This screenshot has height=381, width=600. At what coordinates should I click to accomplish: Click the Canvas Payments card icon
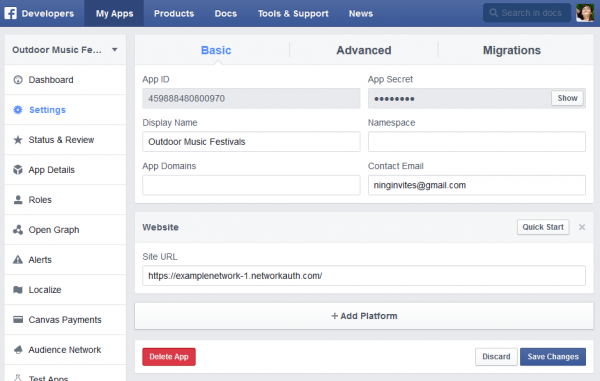click(x=18, y=319)
